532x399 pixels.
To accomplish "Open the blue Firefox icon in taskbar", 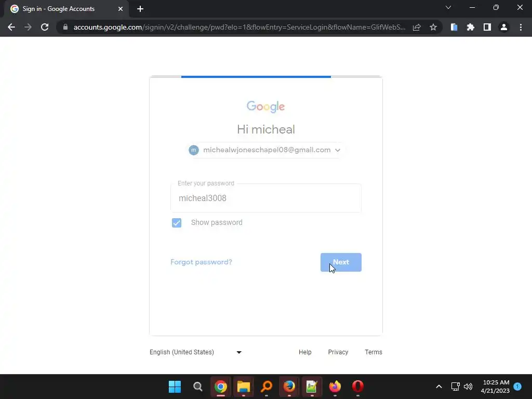I will coord(289,387).
